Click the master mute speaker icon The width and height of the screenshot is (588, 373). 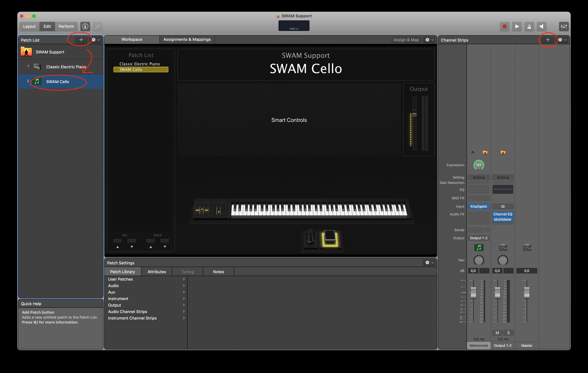tap(541, 26)
